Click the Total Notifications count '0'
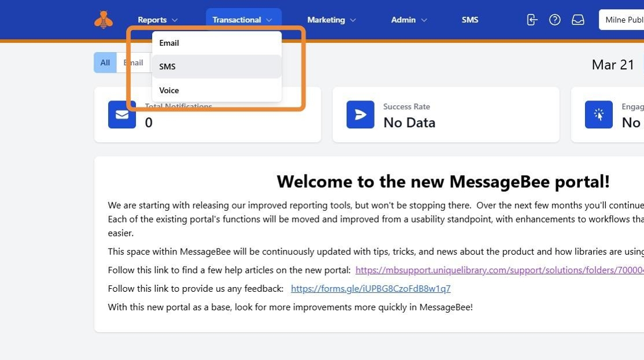The image size is (644, 360). 149,123
